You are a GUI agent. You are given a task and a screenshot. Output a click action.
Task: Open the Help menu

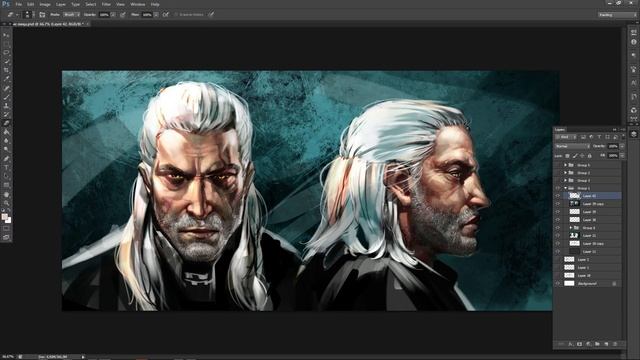(155, 4)
